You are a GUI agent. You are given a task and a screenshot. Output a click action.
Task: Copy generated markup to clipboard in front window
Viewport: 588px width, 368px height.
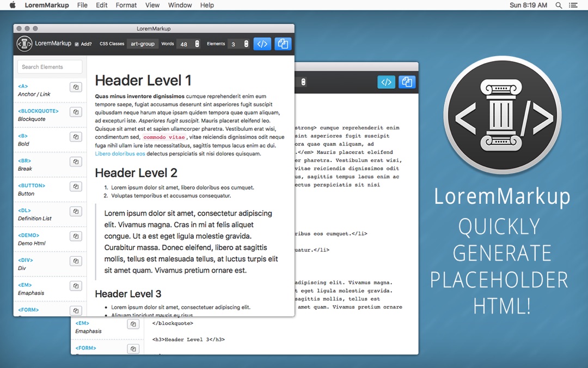pos(283,44)
